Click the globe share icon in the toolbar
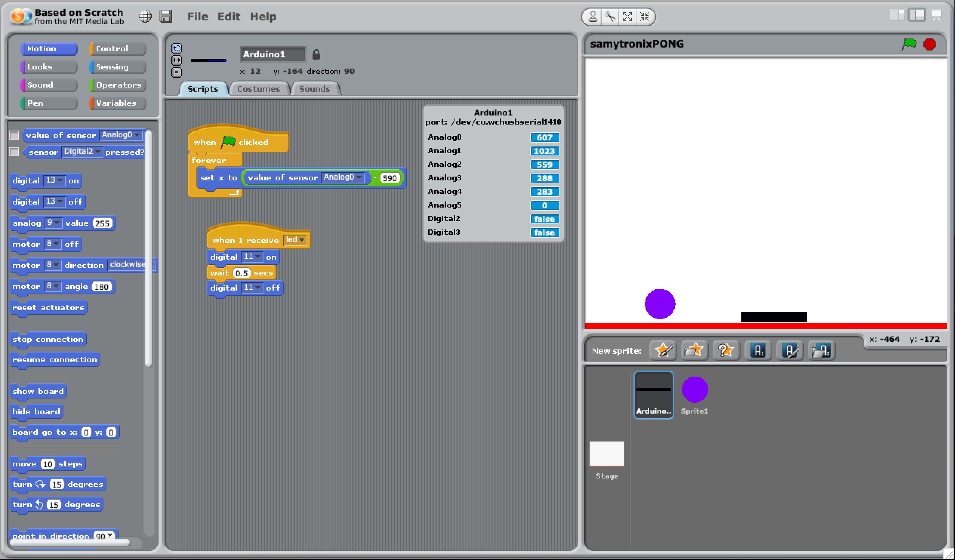The image size is (955, 560). [145, 16]
